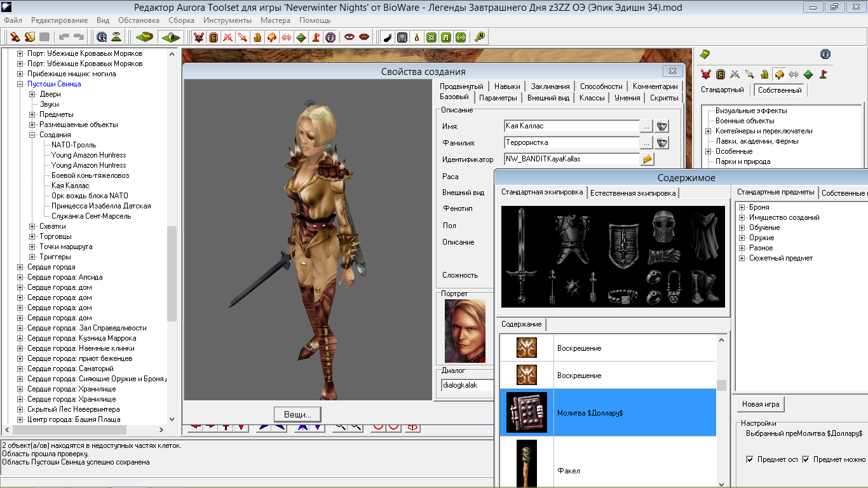Choose the sword item icon in right palette
Screen dimensions: 868x488
click(750, 74)
